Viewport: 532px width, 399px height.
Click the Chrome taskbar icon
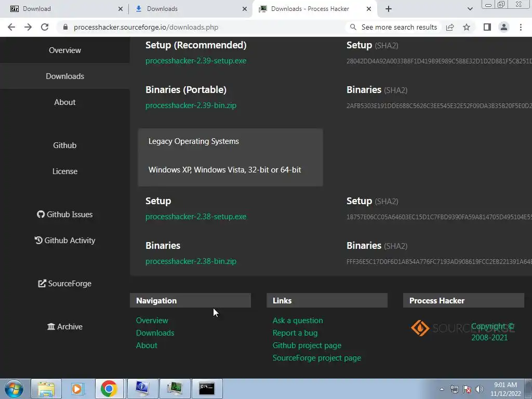tap(109, 389)
